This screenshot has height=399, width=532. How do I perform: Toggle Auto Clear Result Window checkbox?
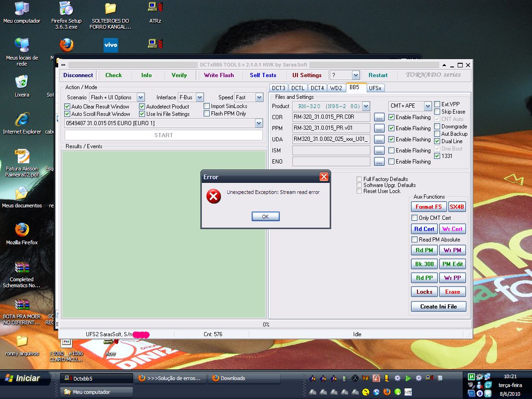pos(67,107)
